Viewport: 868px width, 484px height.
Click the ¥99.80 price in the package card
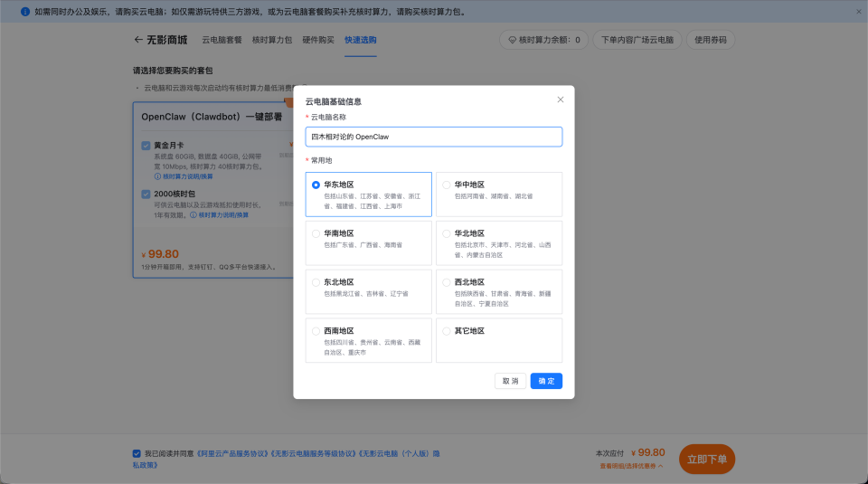tap(160, 254)
